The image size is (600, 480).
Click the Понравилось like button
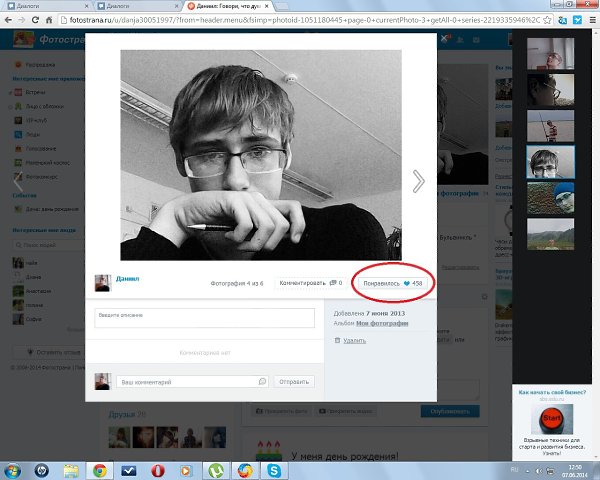click(393, 283)
